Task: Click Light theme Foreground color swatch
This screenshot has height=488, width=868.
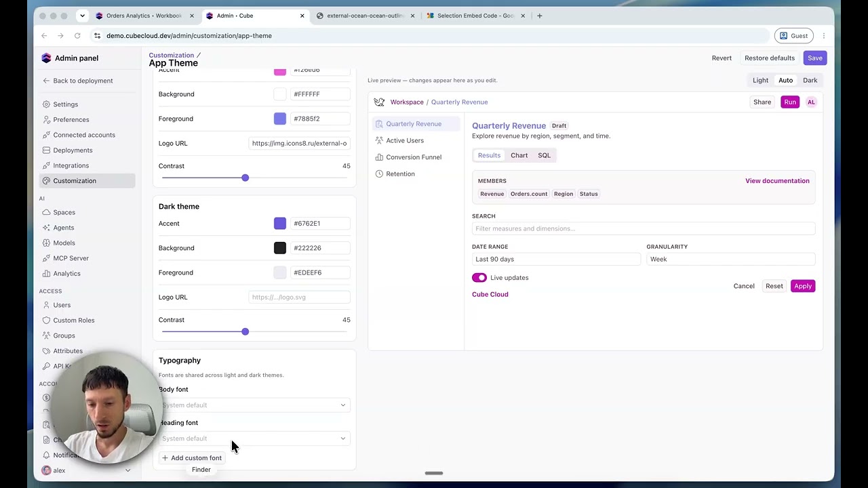Action: click(280, 119)
